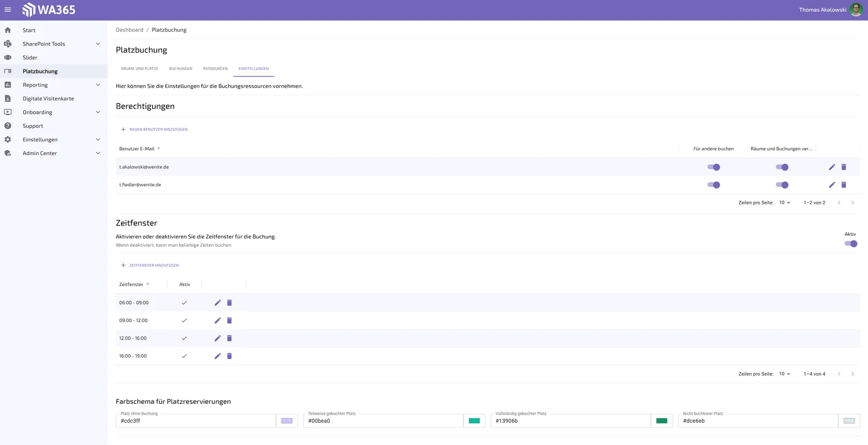This screenshot has height=445, width=868.
Task: Expand the Admin Center sidebar section
Action: coord(98,153)
